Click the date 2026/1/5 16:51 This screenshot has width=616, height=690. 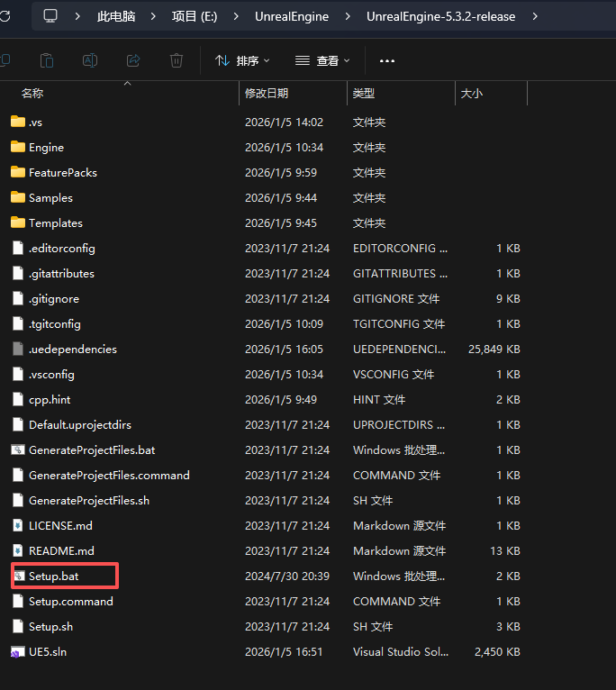(284, 651)
